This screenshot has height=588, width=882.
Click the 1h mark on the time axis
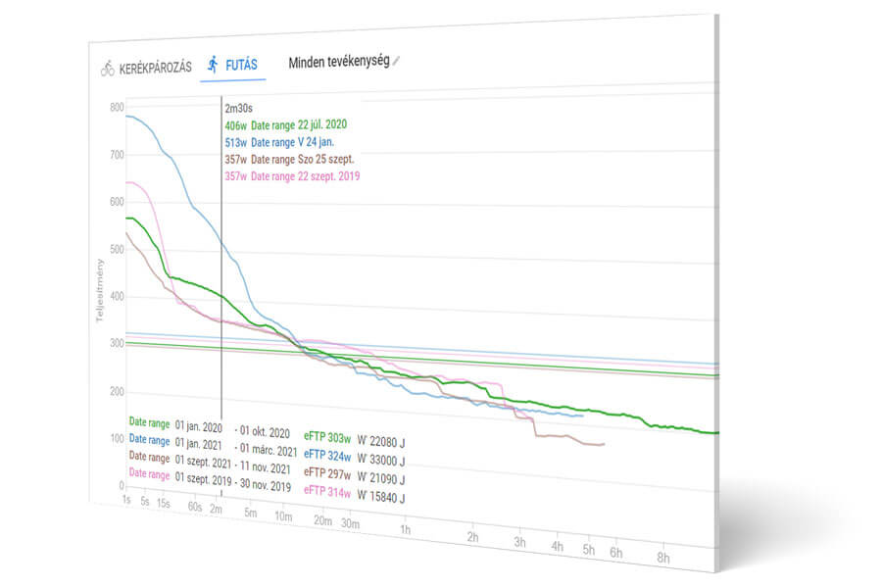pos(406,528)
